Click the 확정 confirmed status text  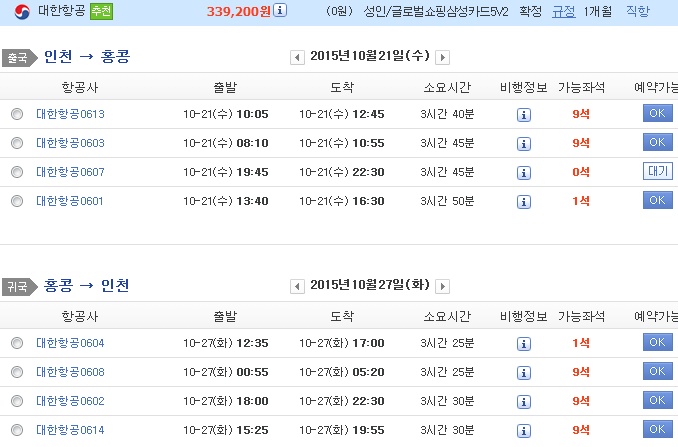(531, 11)
